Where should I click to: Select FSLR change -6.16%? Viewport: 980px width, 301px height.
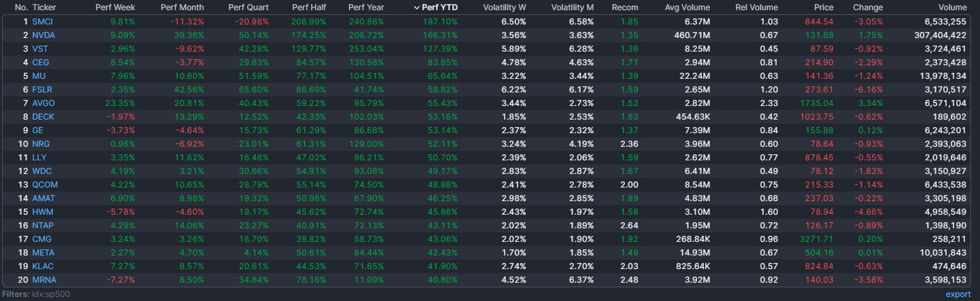[x=868, y=90]
